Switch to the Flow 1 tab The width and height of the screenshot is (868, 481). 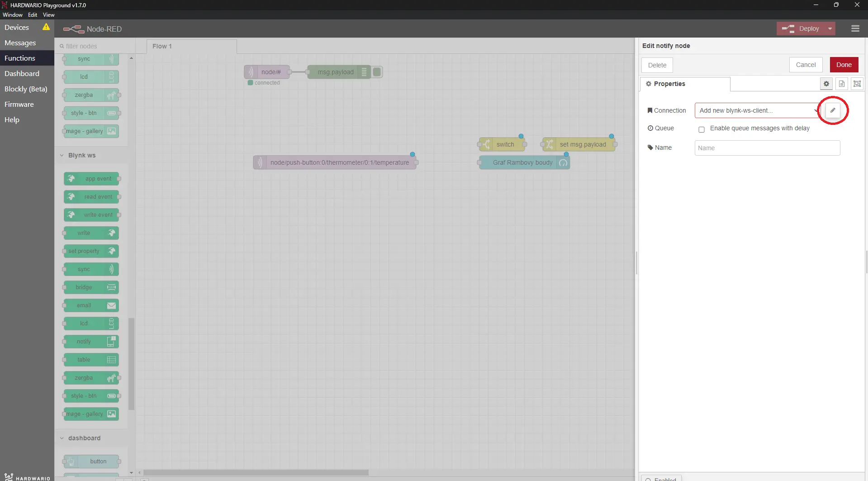pos(191,46)
